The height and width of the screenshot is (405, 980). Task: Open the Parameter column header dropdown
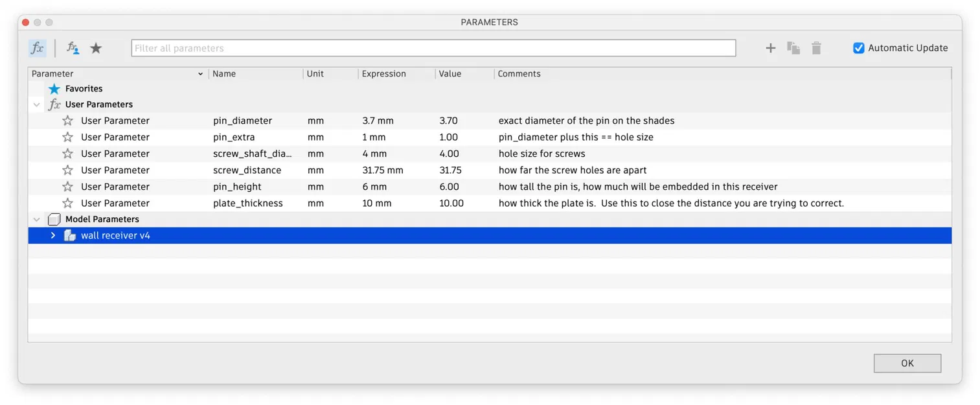click(x=200, y=74)
